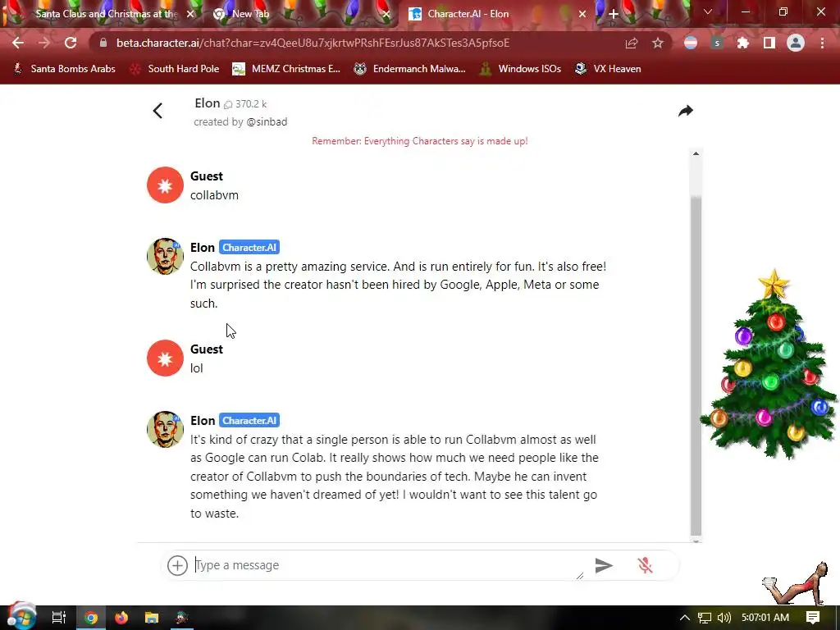The image size is (840, 630).
Task: Open the Windows Start button
Action: point(21,616)
